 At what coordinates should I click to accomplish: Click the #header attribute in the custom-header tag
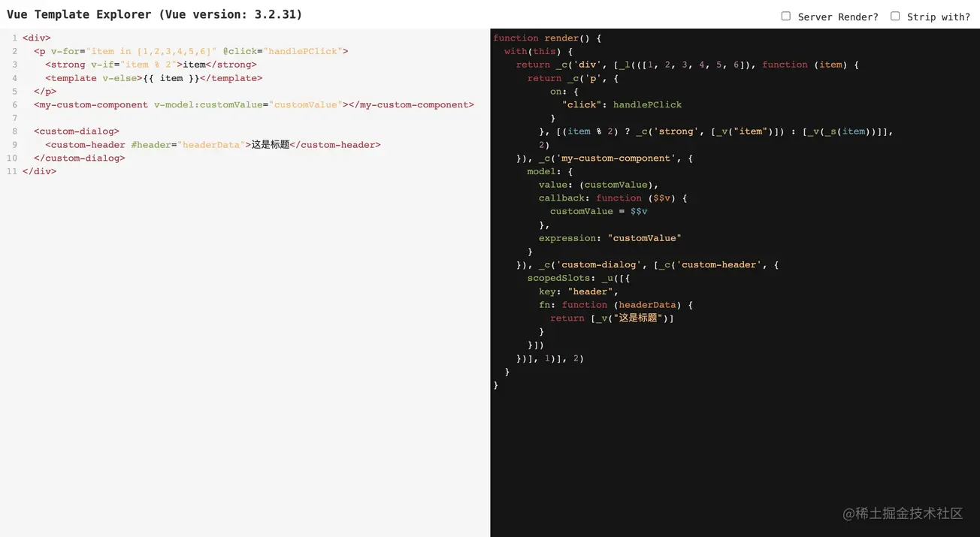point(188,145)
